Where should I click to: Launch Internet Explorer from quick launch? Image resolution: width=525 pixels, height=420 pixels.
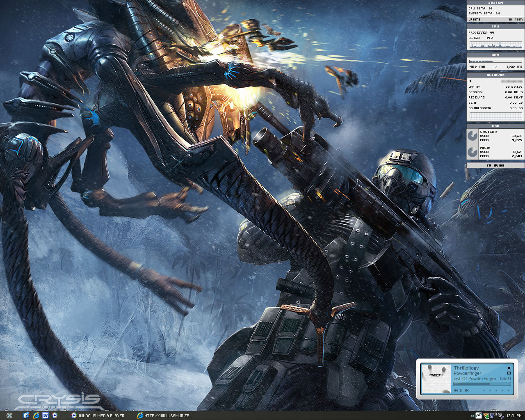pos(36,415)
